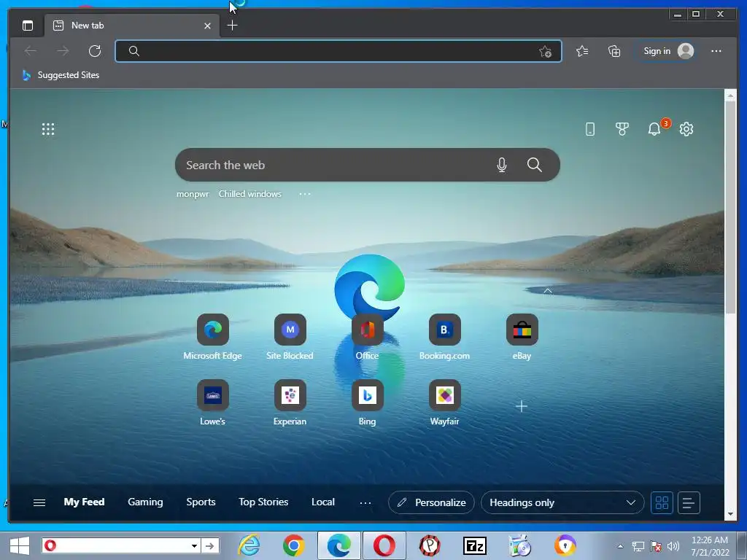Open Microsoft Rewards trophy icon
Screen dimensions: 747x560
pos(622,129)
